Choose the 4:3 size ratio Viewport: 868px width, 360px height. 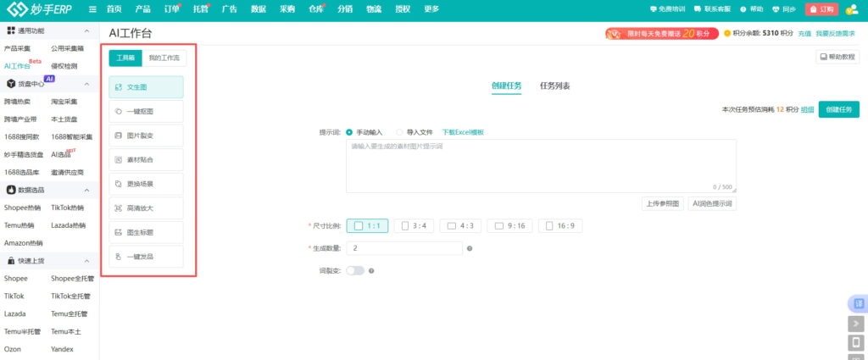tap(460, 226)
